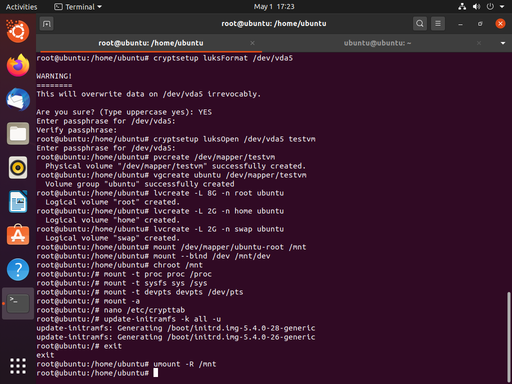Restore the terminal window size

tap(480, 24)
